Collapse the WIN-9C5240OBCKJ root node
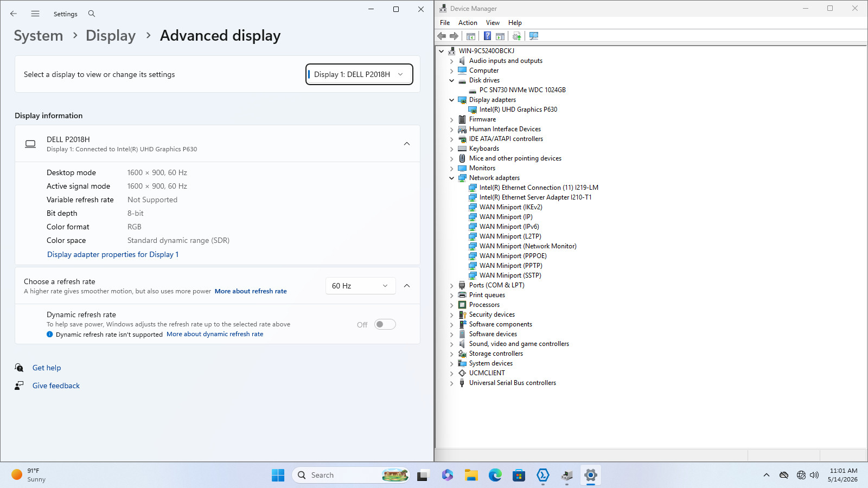Image resolution: width=868 pixels, height=488 pixels. tap(441, 51)
